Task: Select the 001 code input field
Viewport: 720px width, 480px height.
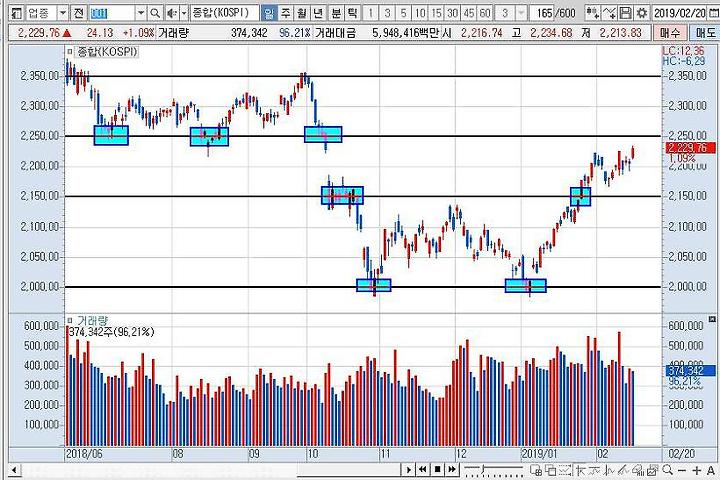Action: tap(112, 13)
